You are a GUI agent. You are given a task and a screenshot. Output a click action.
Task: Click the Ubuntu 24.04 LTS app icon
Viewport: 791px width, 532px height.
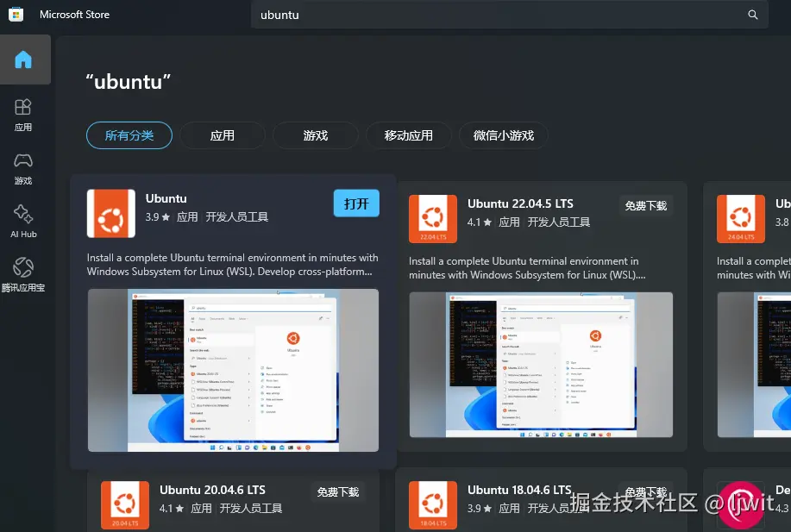[741, 219]
